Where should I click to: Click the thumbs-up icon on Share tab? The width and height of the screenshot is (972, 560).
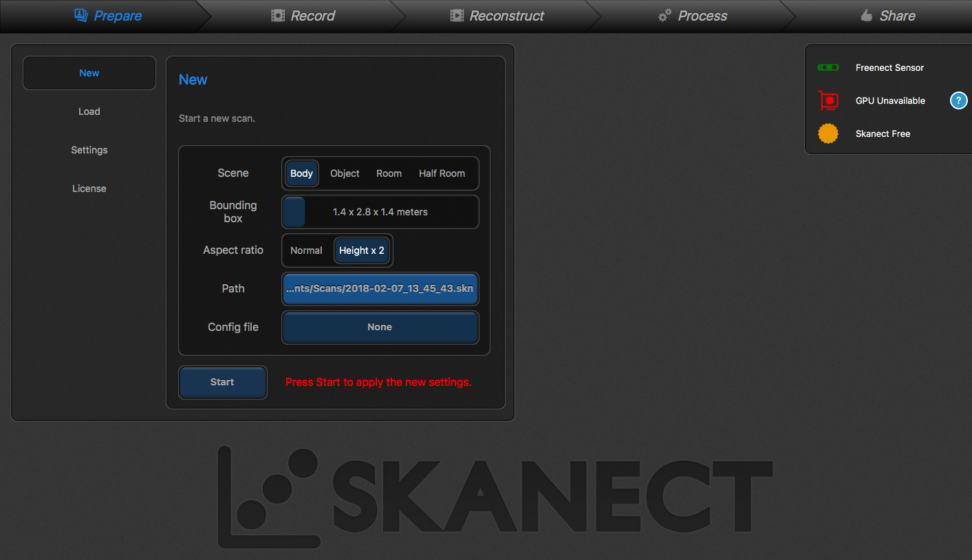866,16
